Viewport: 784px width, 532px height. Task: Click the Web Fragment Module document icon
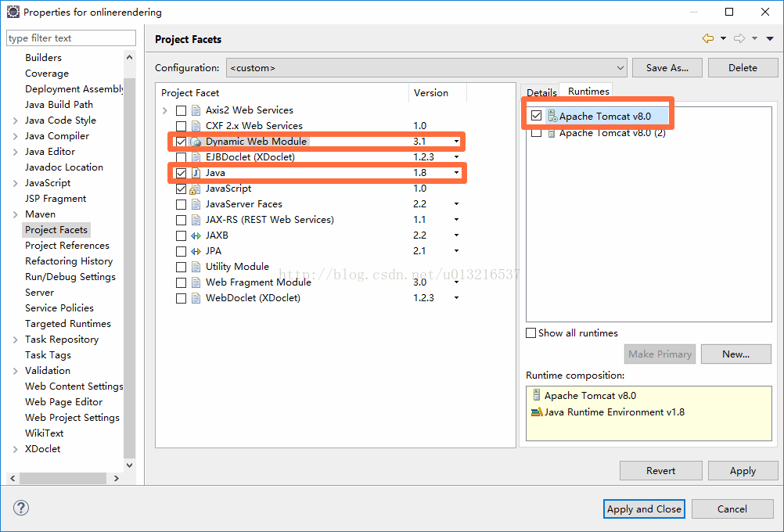coord(196,282)
